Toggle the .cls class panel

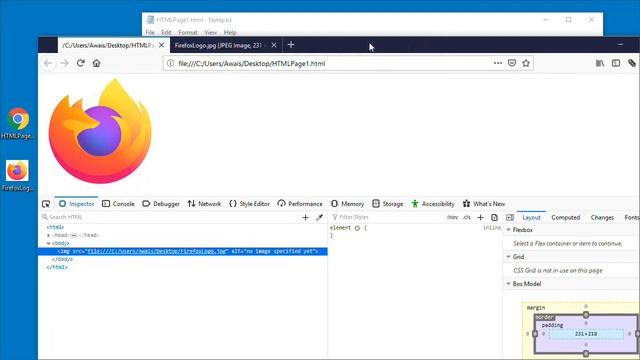[467, 217]
